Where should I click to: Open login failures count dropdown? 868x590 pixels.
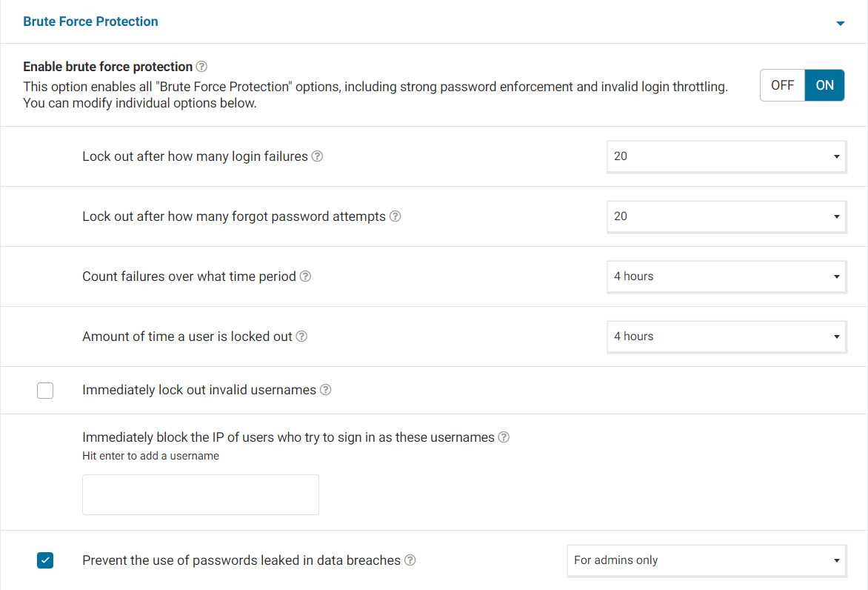coord(726,156)
